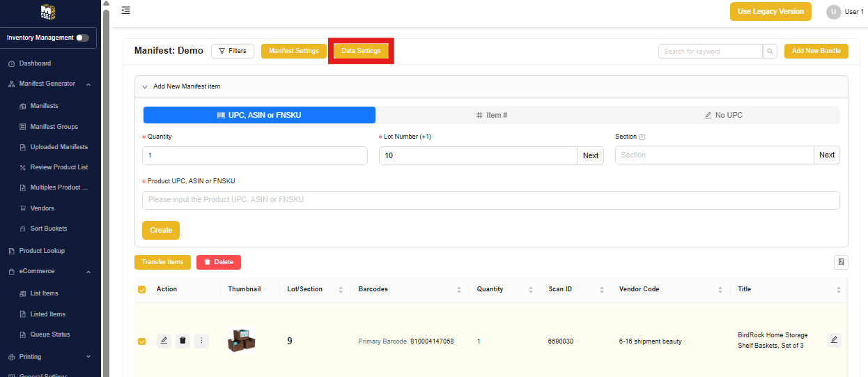Click the column settings icon above table

(x=841, y=262)
